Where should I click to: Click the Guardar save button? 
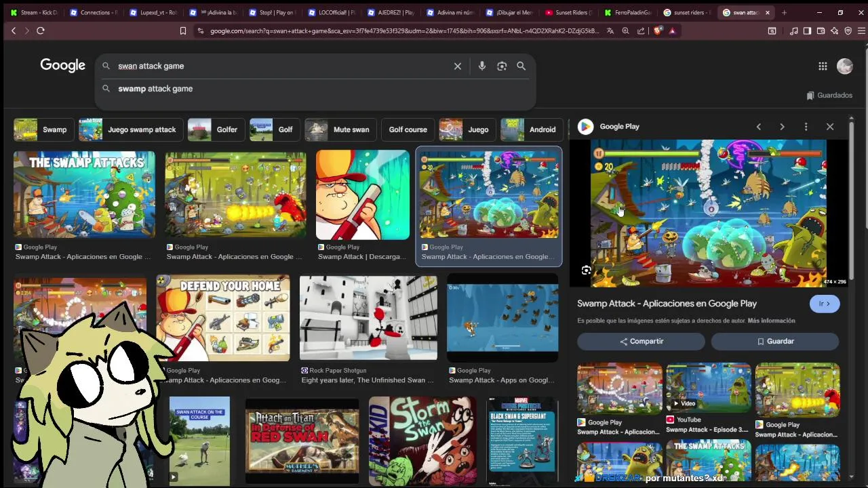(x=775, y=341)
